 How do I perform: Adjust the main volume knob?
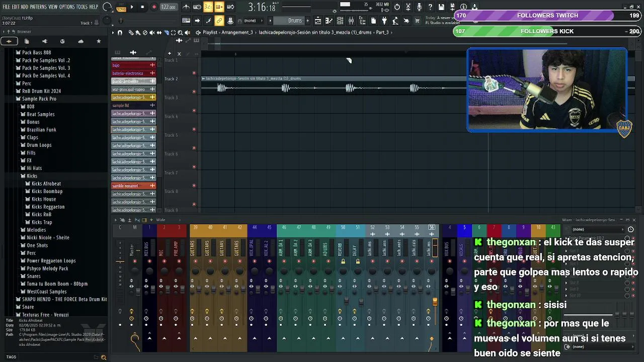coord(107,7)
